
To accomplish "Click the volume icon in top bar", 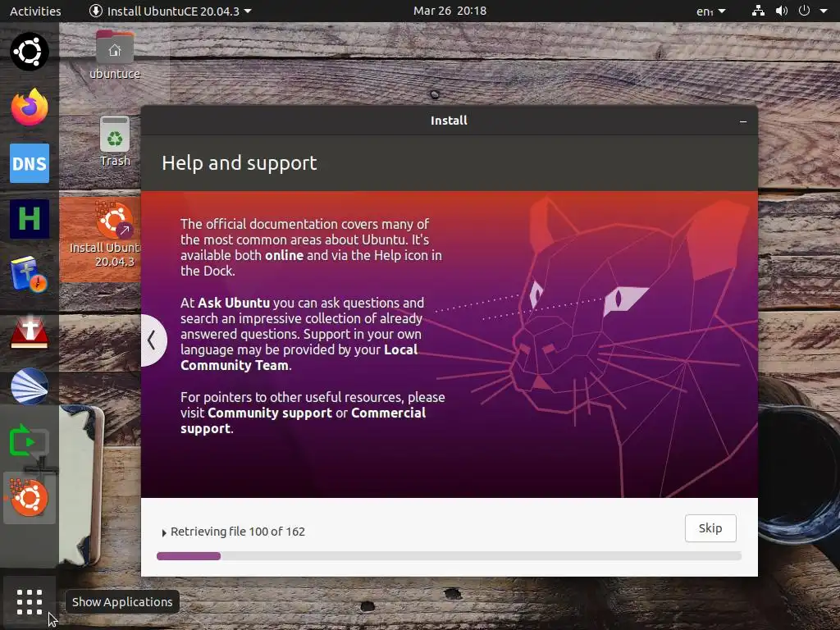I will [x=782, y=11].
